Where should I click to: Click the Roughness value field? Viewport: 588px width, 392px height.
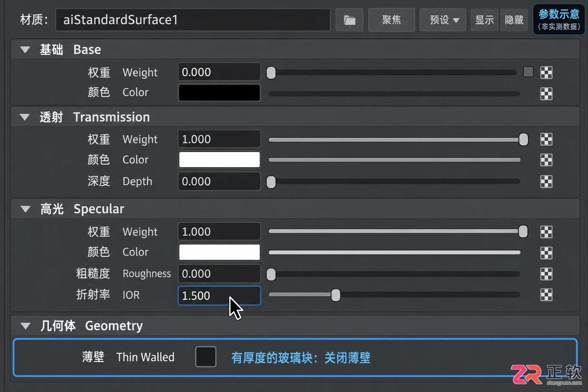(219, 274)
